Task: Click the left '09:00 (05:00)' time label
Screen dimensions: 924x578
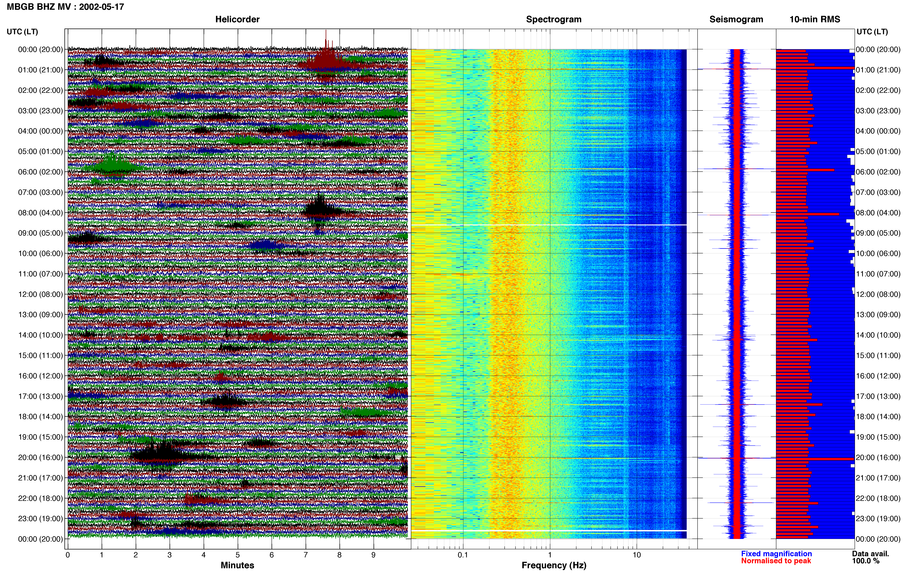Action: [40, 233]
